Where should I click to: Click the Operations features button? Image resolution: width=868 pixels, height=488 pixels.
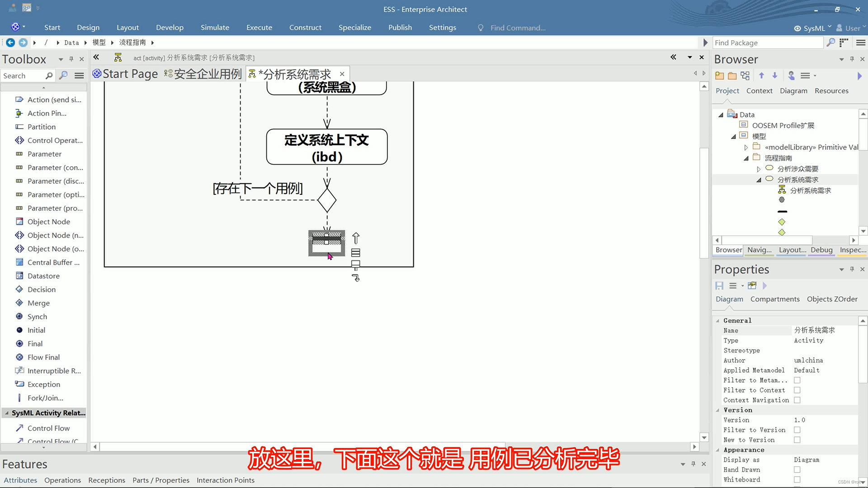pos(62,480)
